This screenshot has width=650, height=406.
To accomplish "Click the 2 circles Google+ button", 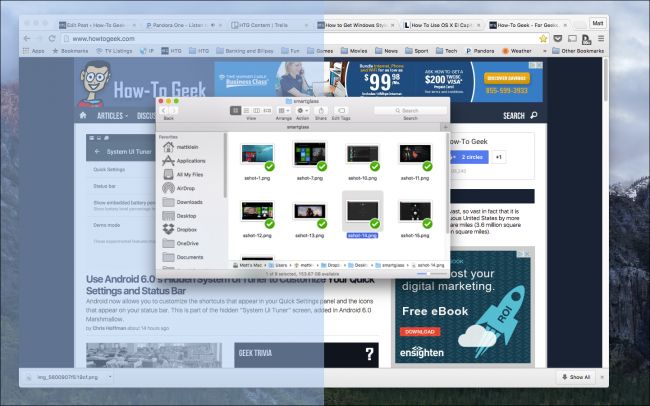I will point(469,157).
